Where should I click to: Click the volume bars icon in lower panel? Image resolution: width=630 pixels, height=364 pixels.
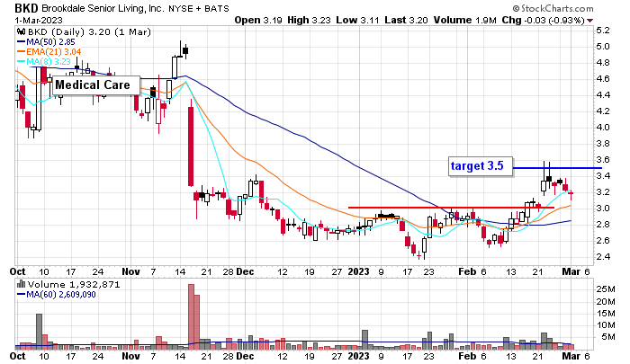coord(22,285)
